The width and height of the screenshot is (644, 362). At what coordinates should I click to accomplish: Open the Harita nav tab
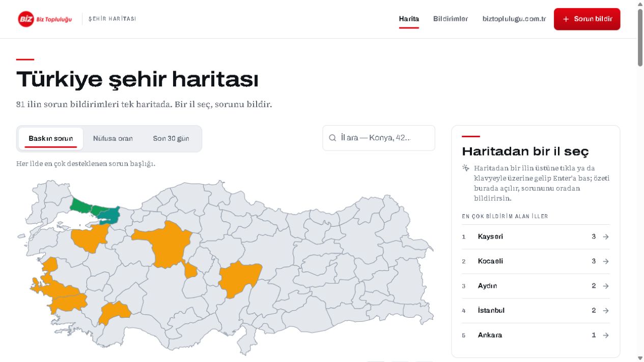pos(409,19)
